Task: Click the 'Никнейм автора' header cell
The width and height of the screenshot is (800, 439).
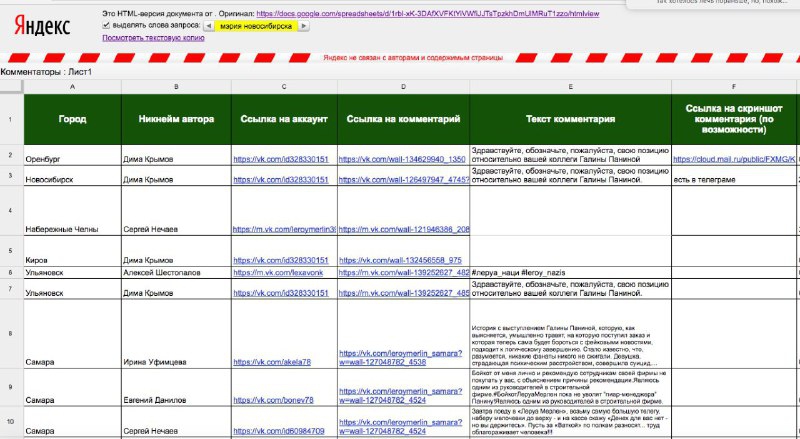Action: tap(176, 119)
